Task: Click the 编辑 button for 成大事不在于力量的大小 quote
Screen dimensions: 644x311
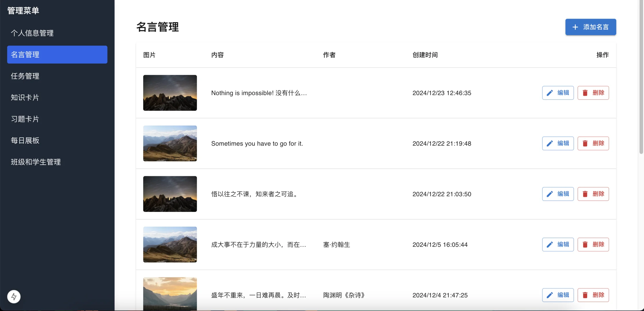Action: tap(558, 244)
